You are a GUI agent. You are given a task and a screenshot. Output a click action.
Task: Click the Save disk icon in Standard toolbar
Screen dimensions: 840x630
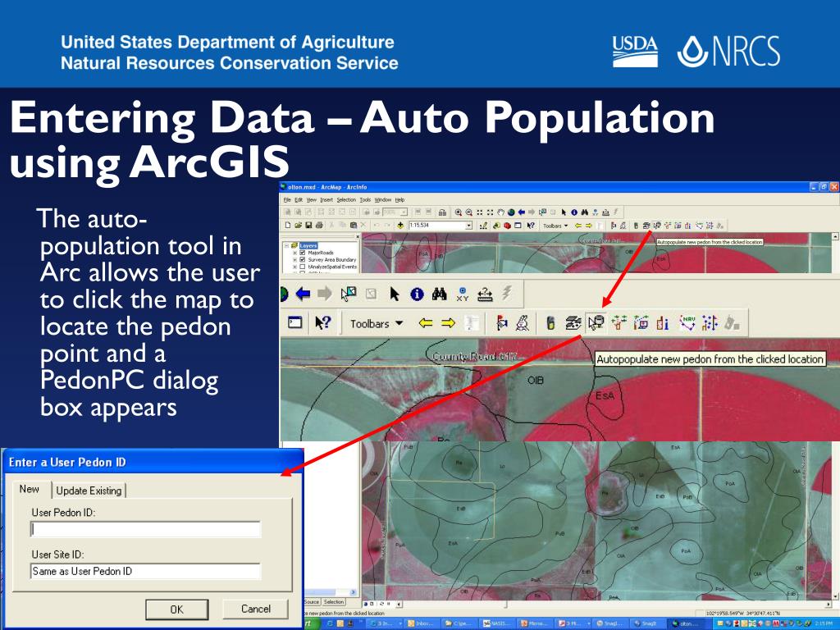pyautogui.click(x=308, y=225)
